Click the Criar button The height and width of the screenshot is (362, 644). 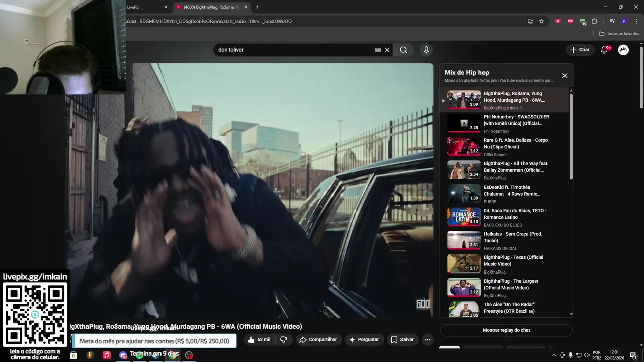coord(580,50)
